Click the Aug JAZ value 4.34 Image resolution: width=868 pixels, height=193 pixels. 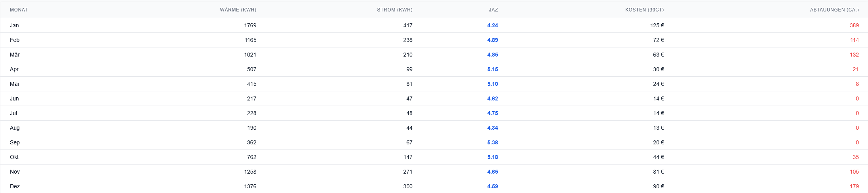[492, 128]
